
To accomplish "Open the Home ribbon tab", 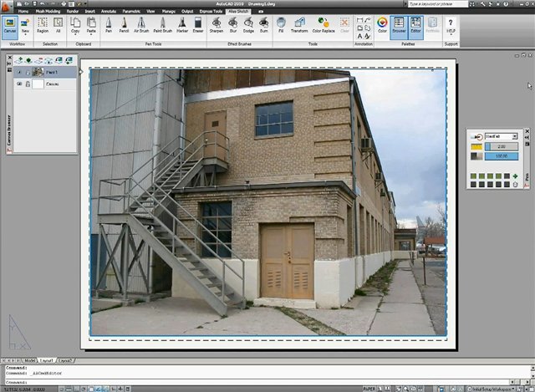I will tap(23, 11).
